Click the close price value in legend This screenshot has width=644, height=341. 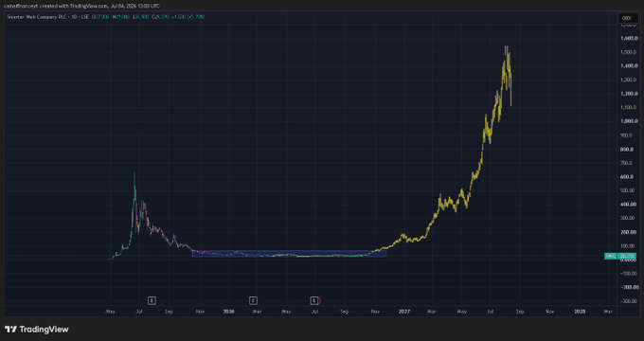point(163,17)
